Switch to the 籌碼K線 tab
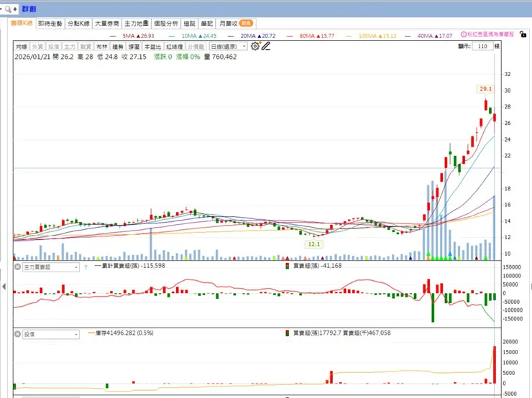This screenshot has height=398, width=532. click(x=22, y=24)
